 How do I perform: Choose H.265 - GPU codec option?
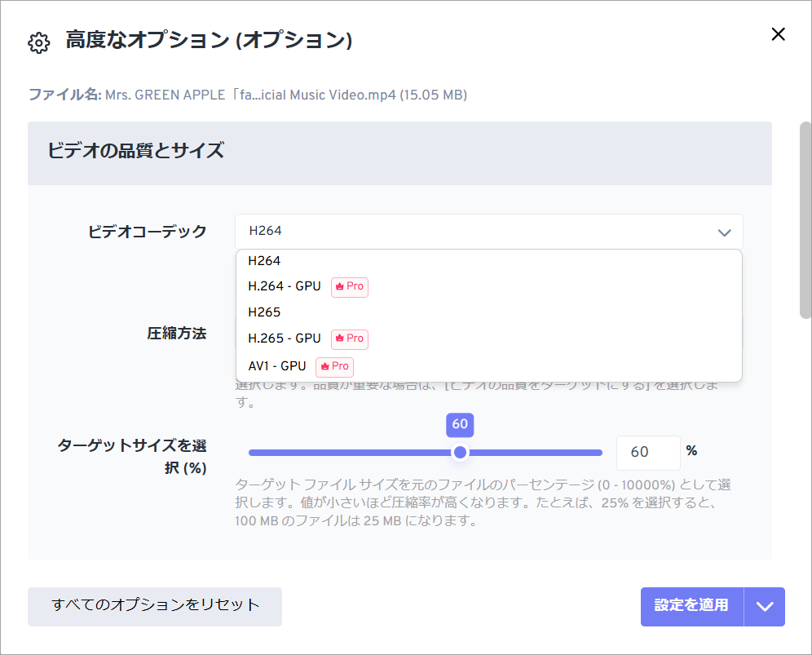pos(488,339)
